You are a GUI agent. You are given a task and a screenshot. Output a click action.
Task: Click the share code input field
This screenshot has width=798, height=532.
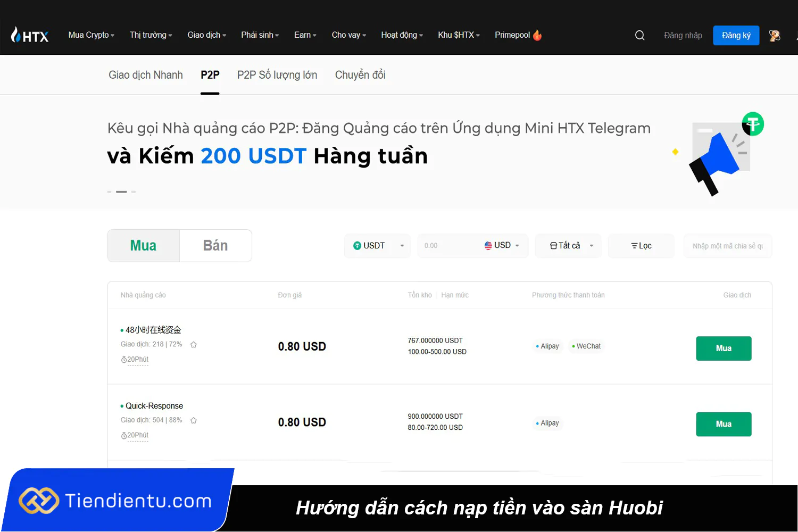pos(728,246)
